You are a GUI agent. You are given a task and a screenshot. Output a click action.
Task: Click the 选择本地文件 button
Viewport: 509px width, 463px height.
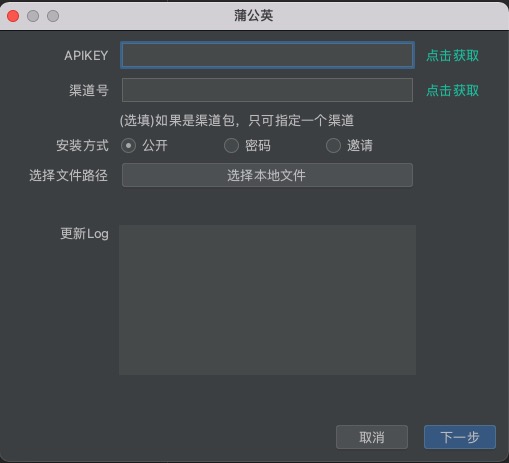267,175
